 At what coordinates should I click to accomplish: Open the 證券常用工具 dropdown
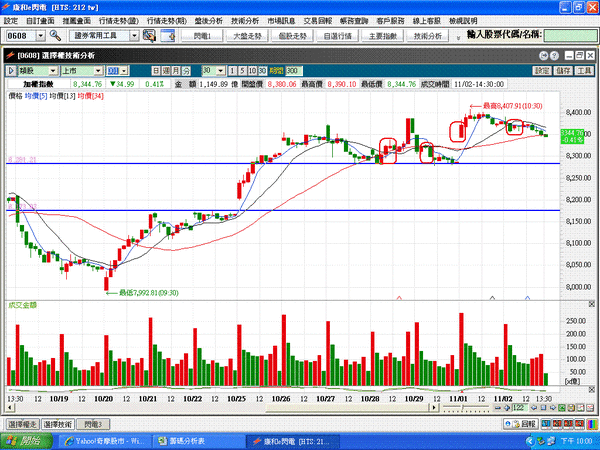pyautogui.click(x=134, y=36)
